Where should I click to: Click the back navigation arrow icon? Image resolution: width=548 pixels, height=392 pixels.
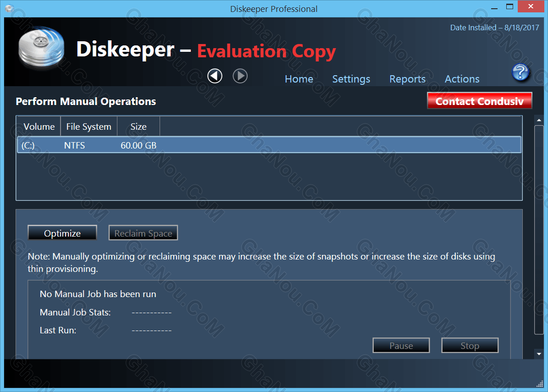click(215, 76)
